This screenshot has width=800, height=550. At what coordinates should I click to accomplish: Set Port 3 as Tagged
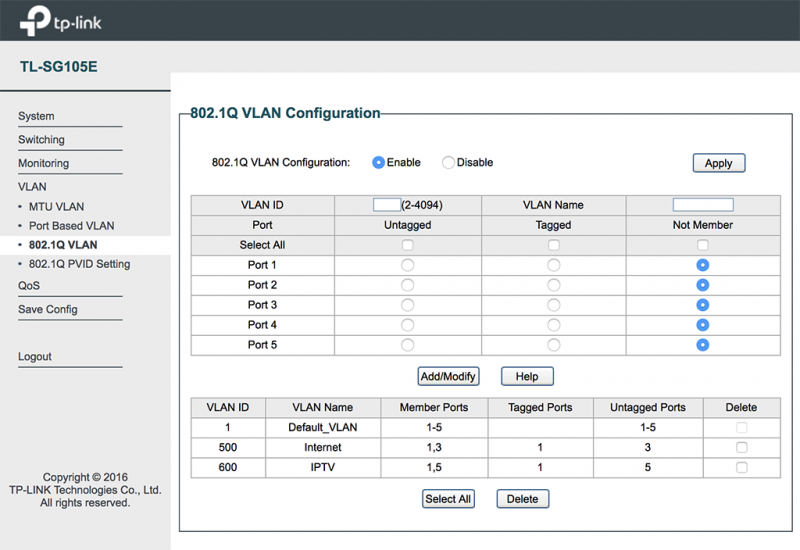point(554,305)
